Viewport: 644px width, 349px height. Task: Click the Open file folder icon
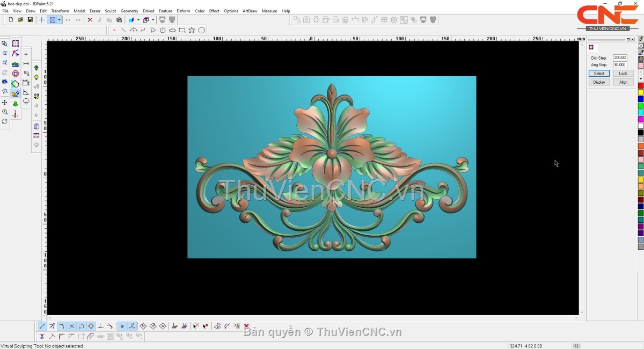coord(20,20)
